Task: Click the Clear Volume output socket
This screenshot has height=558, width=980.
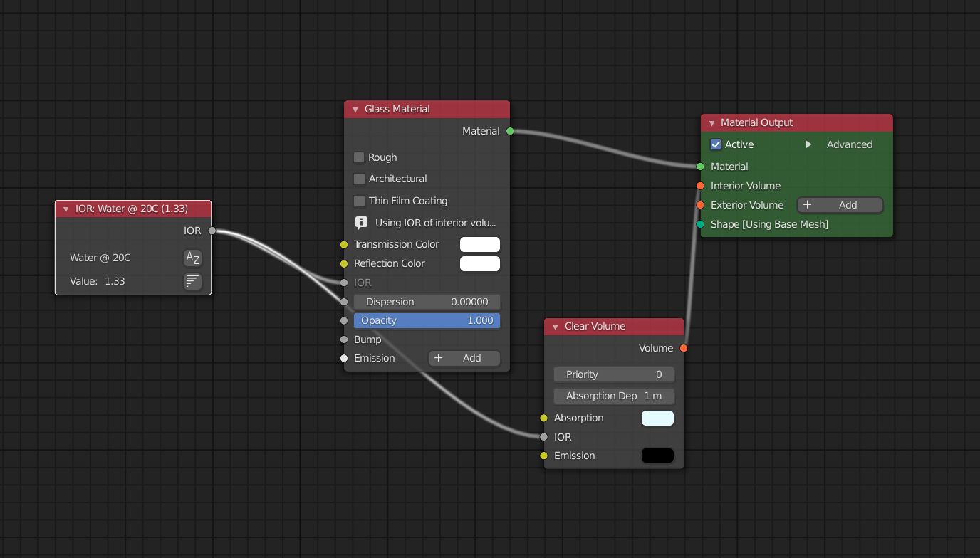Action: click(684, 348)
